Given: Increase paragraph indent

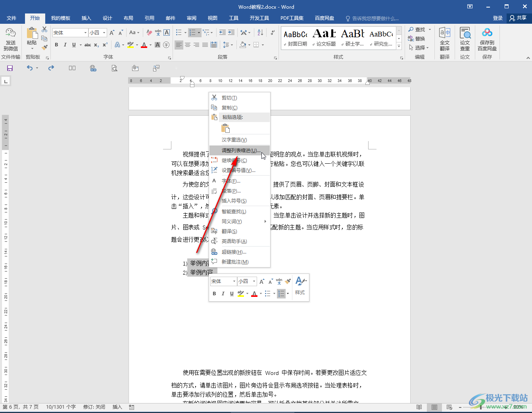Looking at the screenshot, I should click(231, 33).
